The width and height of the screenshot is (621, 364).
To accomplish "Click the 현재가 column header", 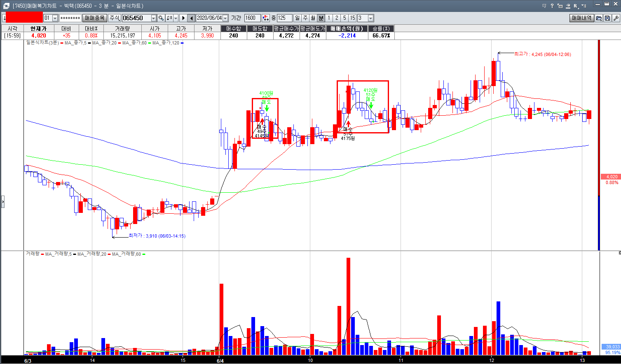I will click(x=39, y=28).
